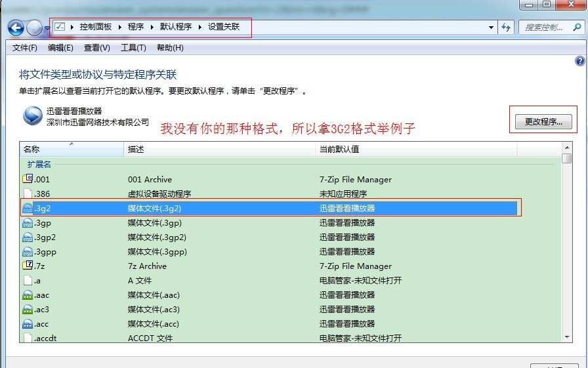Select the .3gpp media file icon
Screen dimensions: 588x368
click(28, 251)
